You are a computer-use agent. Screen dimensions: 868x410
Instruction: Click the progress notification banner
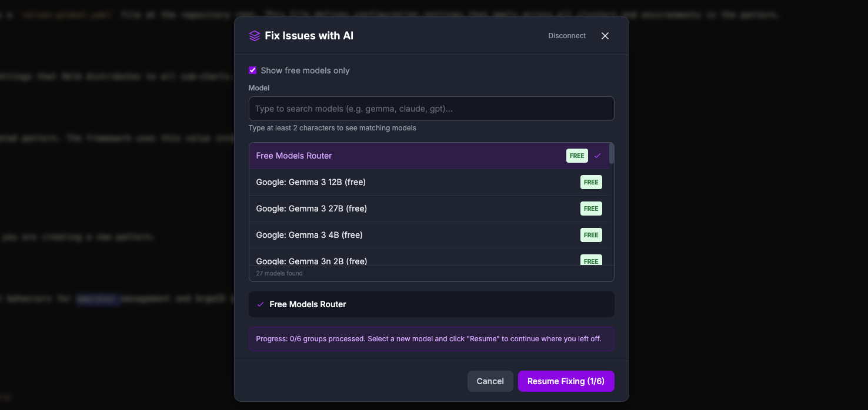[x=431, y=338]
